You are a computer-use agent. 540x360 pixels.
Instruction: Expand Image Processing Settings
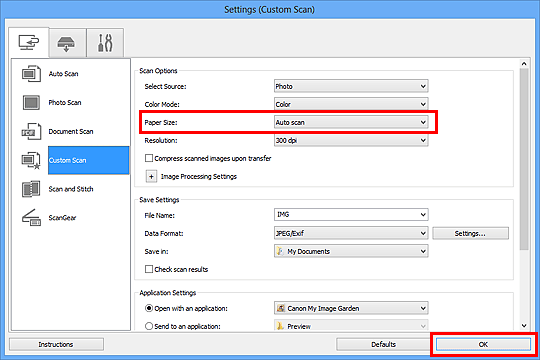(151, 176)
